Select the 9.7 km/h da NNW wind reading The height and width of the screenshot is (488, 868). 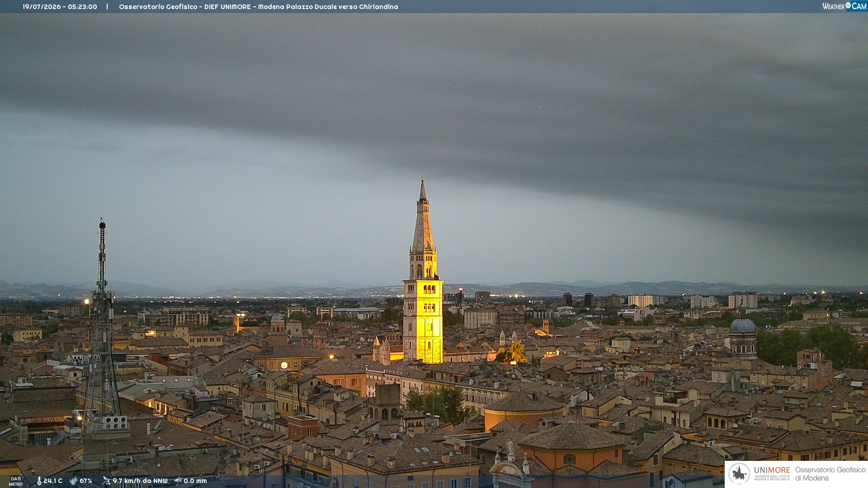[140, 481]
